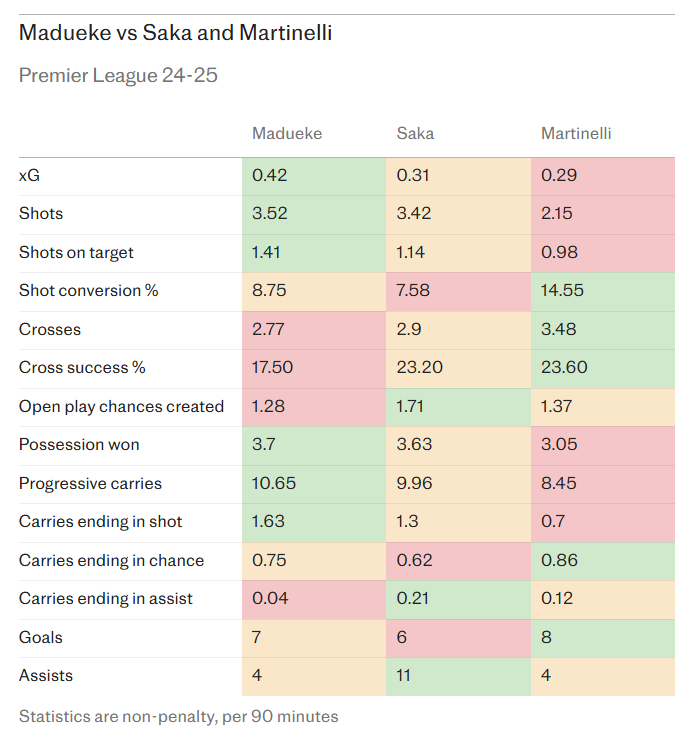Click the 'Shots on target' row label
683x736 pixels.
[76, 252]
